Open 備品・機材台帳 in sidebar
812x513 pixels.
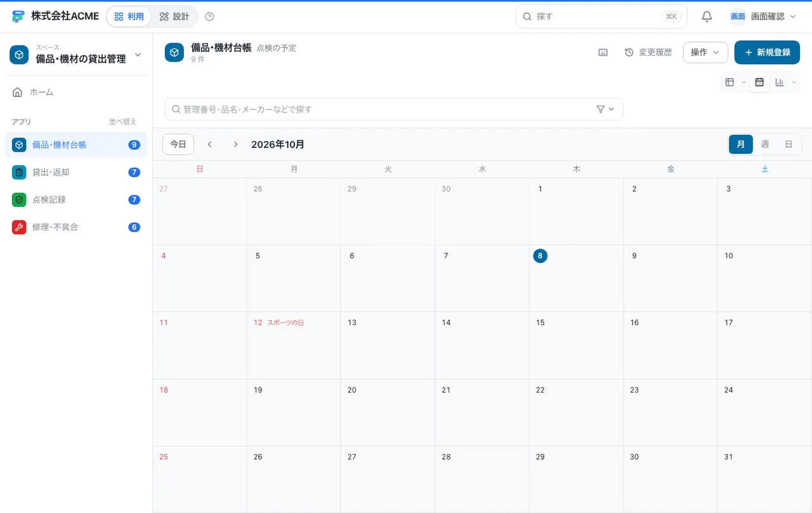[76, 145]
